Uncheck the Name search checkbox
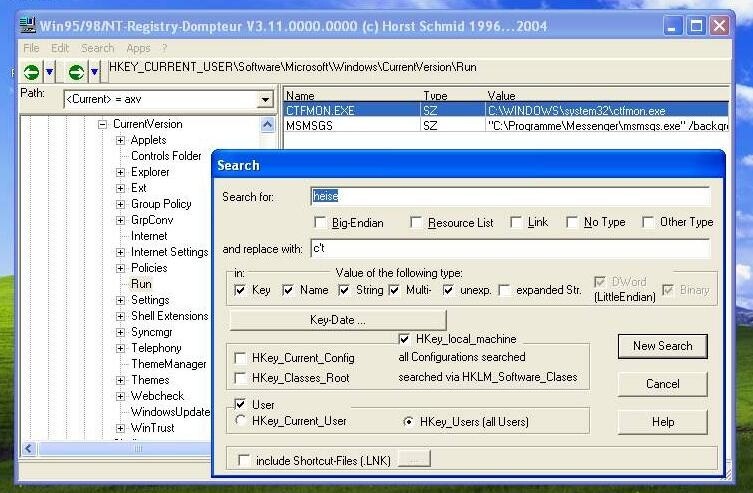 click(288, 290)
